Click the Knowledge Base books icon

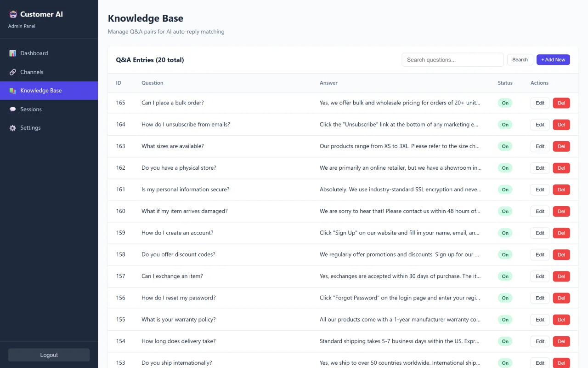pyautogui.click(x=13, y=91)
